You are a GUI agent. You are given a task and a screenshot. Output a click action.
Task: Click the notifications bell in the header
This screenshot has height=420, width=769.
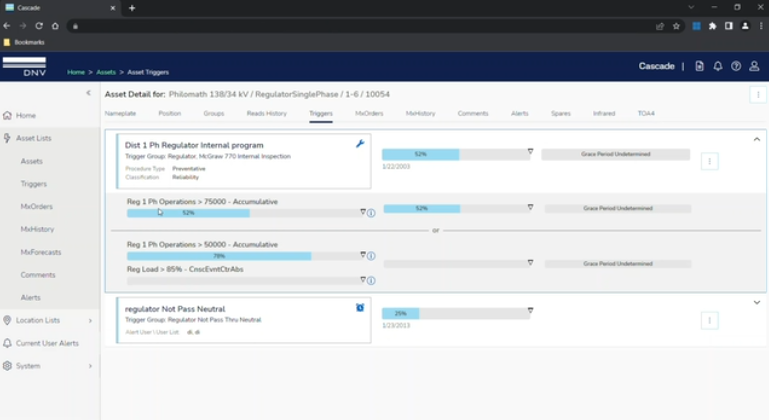click(718, 66)
